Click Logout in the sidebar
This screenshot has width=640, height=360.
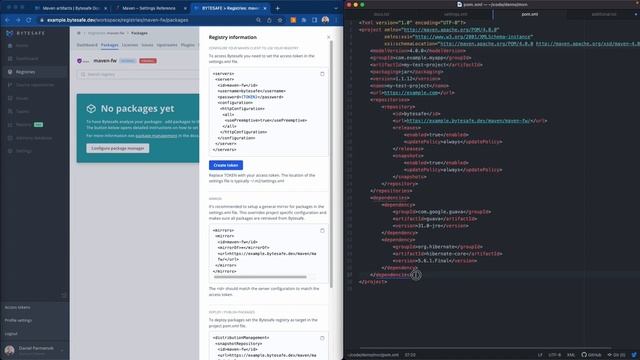point(11,333)
